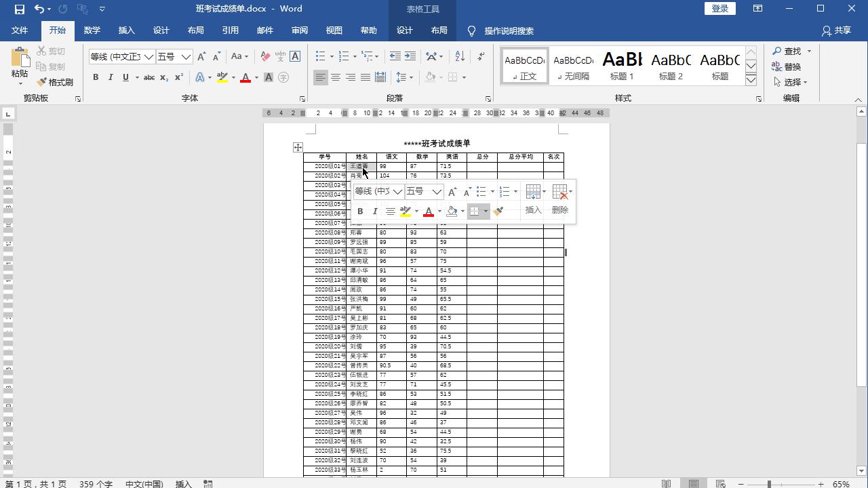Viewport: 868px width, 488px height.
Task: Click the 登录 button in the title bar
Action: click(x=719, y=8)
